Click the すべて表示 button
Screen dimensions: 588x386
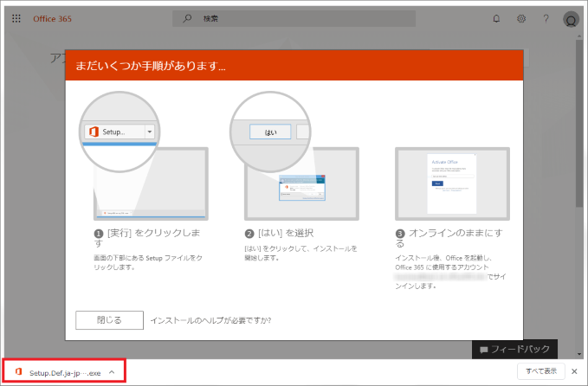pyautogui.click(x=540, y=371)
